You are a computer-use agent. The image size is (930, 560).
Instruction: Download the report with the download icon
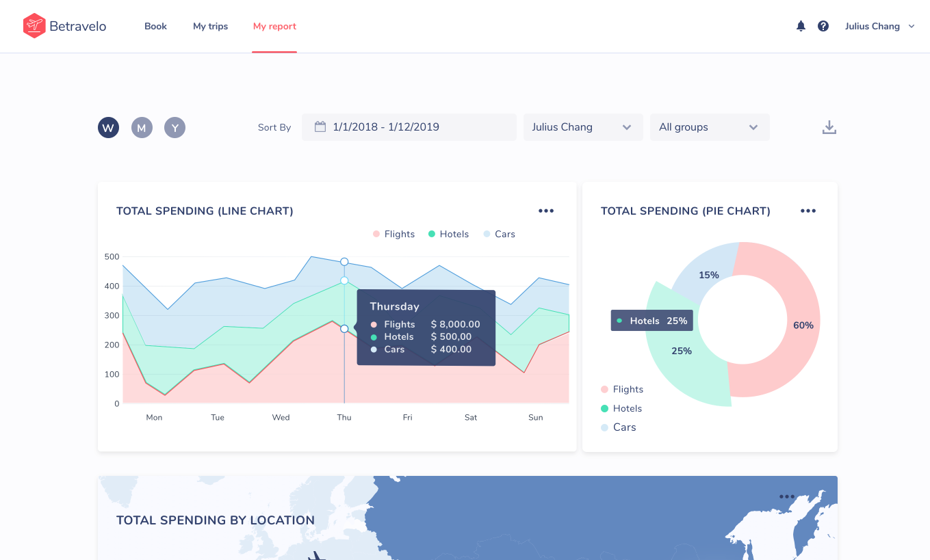[x=829, y=127]
